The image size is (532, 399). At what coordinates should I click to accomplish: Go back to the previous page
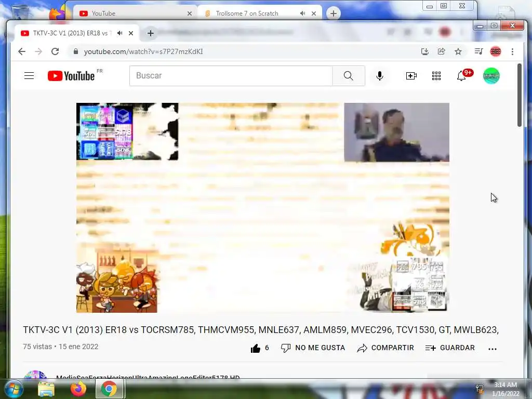[x=22, y=51]
